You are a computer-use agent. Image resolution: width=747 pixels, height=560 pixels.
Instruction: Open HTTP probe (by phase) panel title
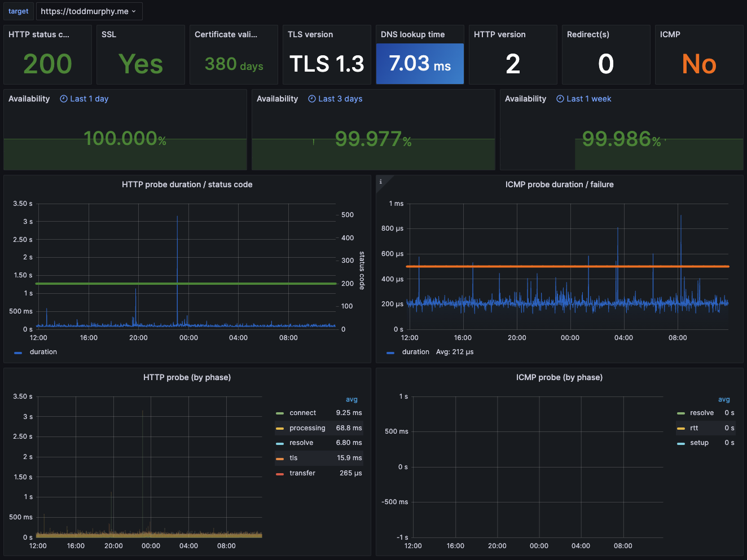(x=187, y=377)
